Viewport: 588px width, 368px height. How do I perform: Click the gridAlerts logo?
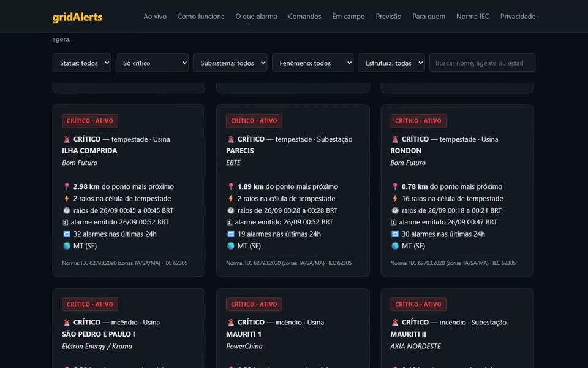click(77, 17)
